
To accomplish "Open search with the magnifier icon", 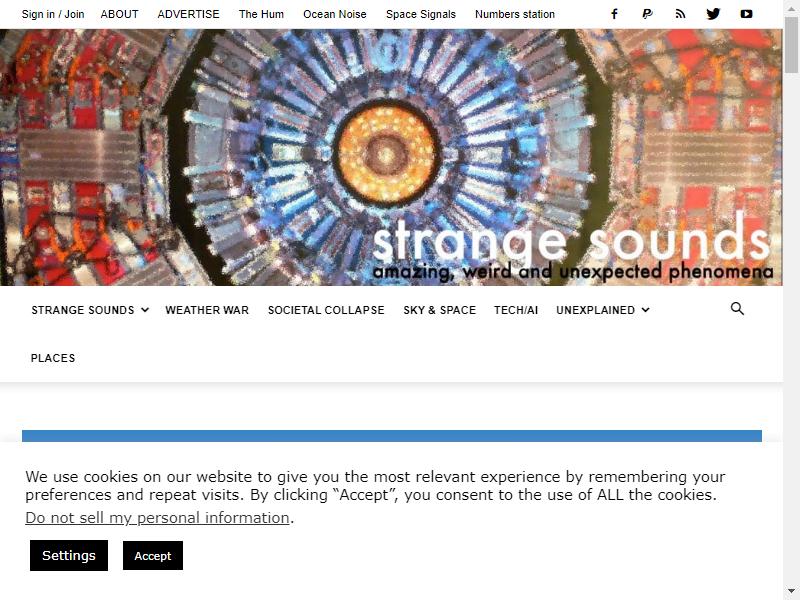I will point(737,309).
